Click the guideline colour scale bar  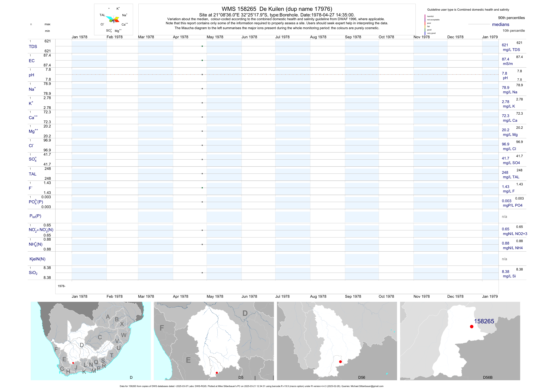(x=425, y=25)
